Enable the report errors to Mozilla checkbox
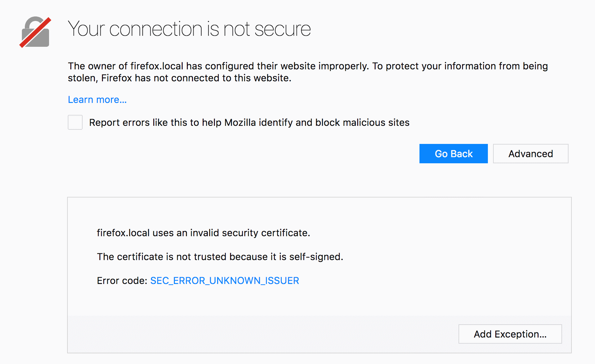Viewport: 595px width, 364px height. point(75,122)
